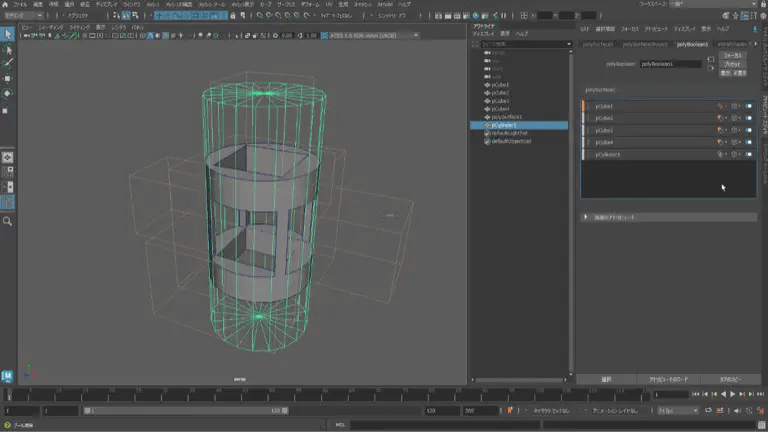Switch to the polyBoolean1 attribute tab
This screenshot has height=432, width=768.
pyautogui.click(x=692, y=44)
